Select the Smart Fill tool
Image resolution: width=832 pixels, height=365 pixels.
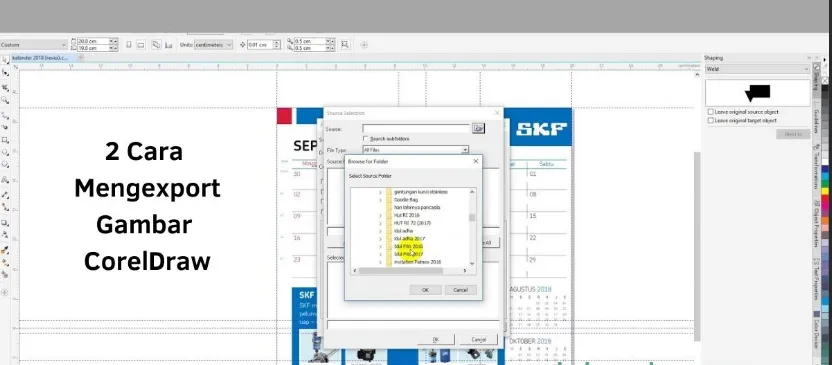coord(6,274)
